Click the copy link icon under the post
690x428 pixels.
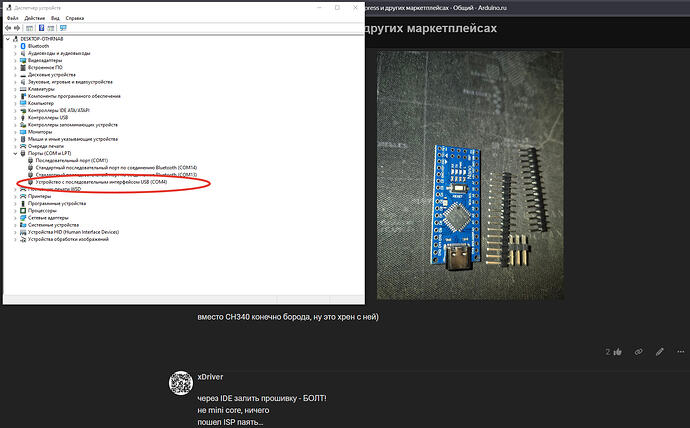point(638,352)
